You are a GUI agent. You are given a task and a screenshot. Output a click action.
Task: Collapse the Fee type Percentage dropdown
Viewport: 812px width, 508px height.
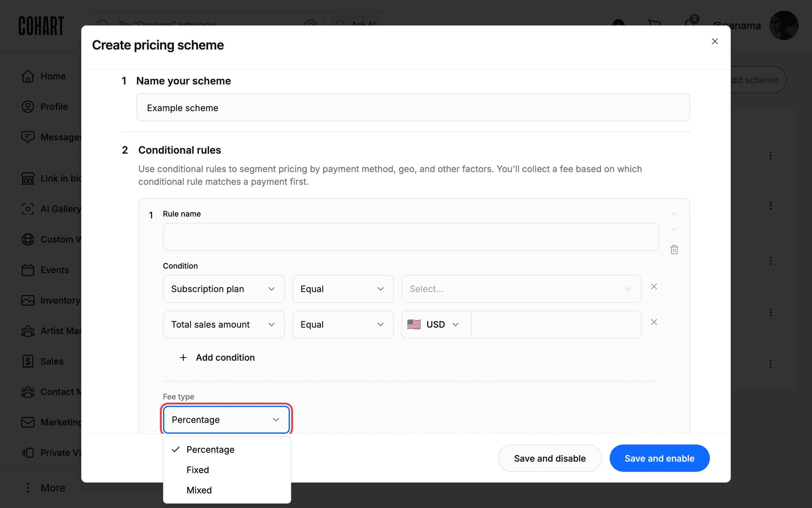pos(226,420)
